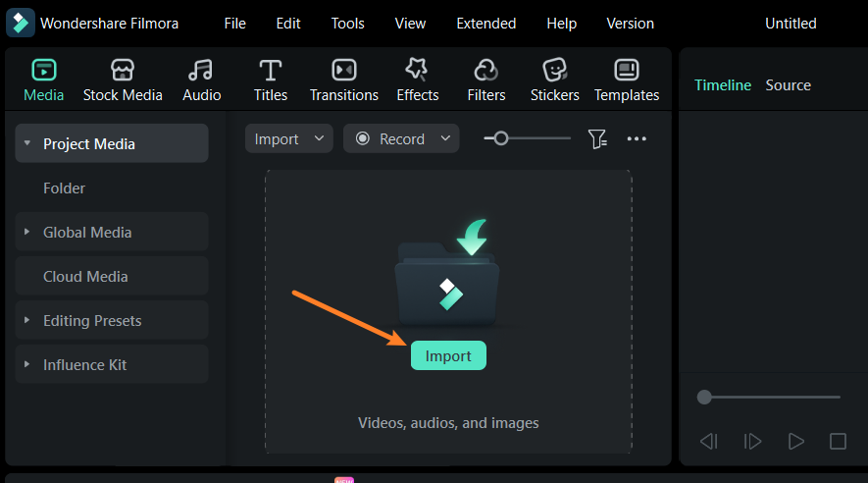The height and width of the screenshot is (483, 868).
Task: Open the Templates tab icon
Action: [x=627, y=71]
